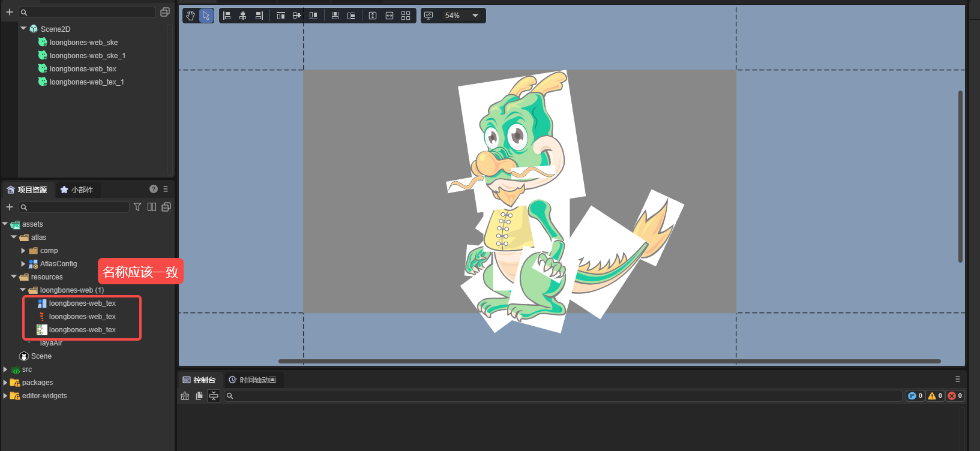Image resolution: width=980 pixels, height=451 pixels.
Task: Open the 54% zoom level dropdown
Action: point(461,16)
